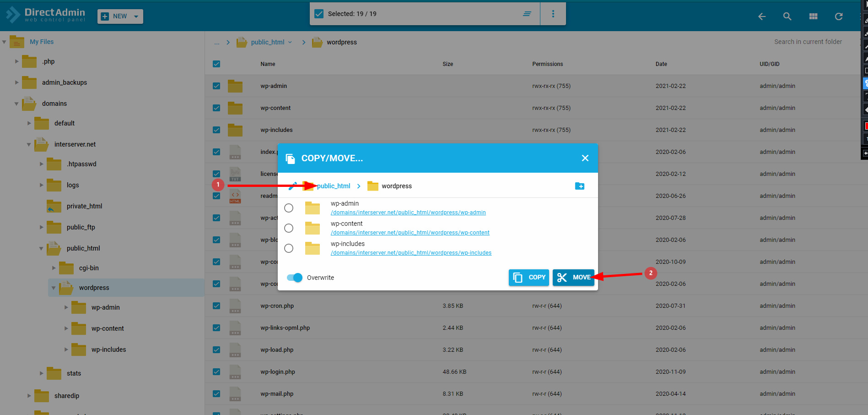
Task: Collapse the wordpress tree node
Action: (x=54, y=288)
